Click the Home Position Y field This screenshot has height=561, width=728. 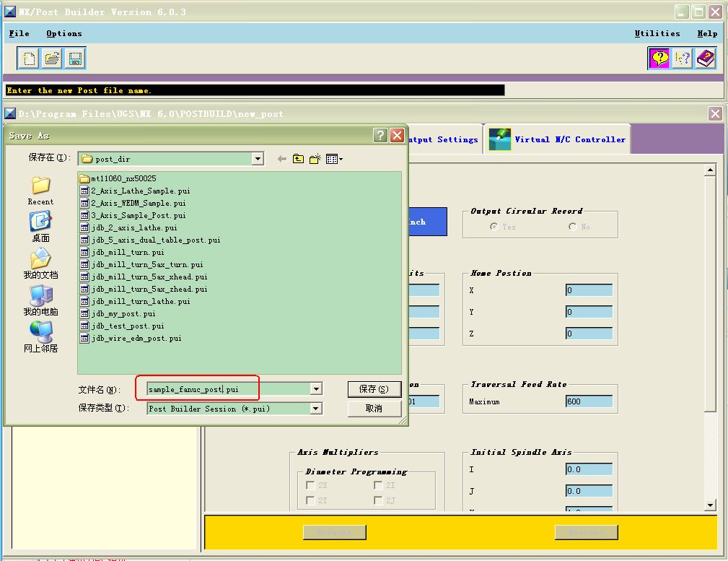tap(589, 312)
